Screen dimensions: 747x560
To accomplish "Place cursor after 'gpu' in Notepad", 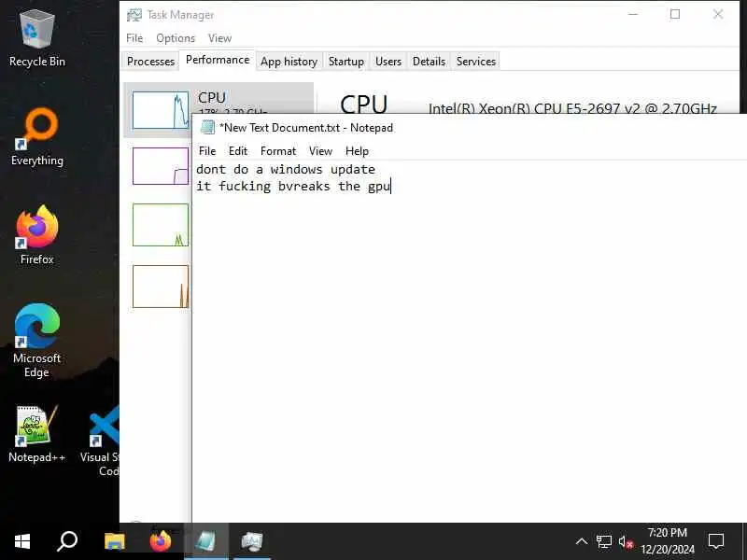I will (x=390, y=186).
